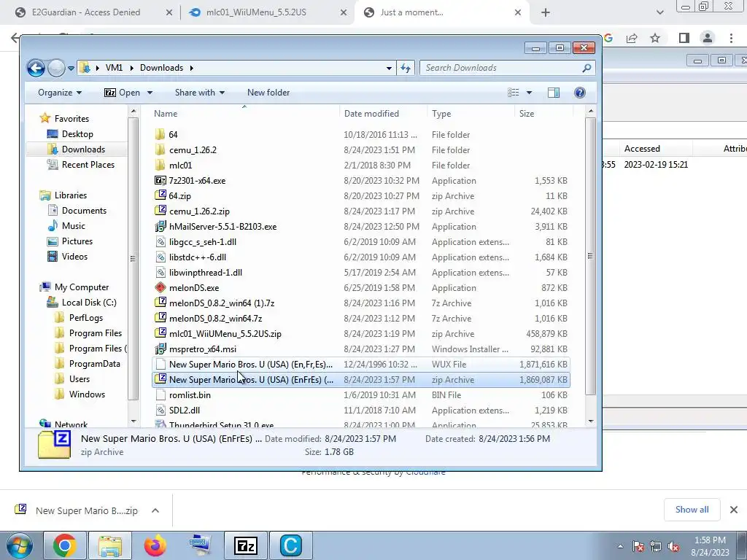Expand the views options dropdown arrow
747x560 pixels.
[529, 93]
